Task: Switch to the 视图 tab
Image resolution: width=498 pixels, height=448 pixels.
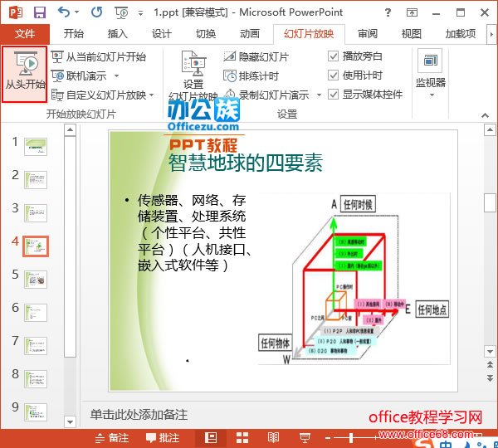Action: pyautogui.click(x=412, y=34)
